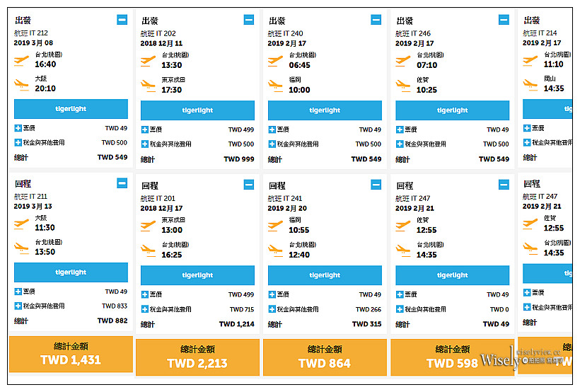Click landing plane icon at 20:10 arrival
Screen dimensions: 580x392
pyautogui.click(x=21, y=85)
